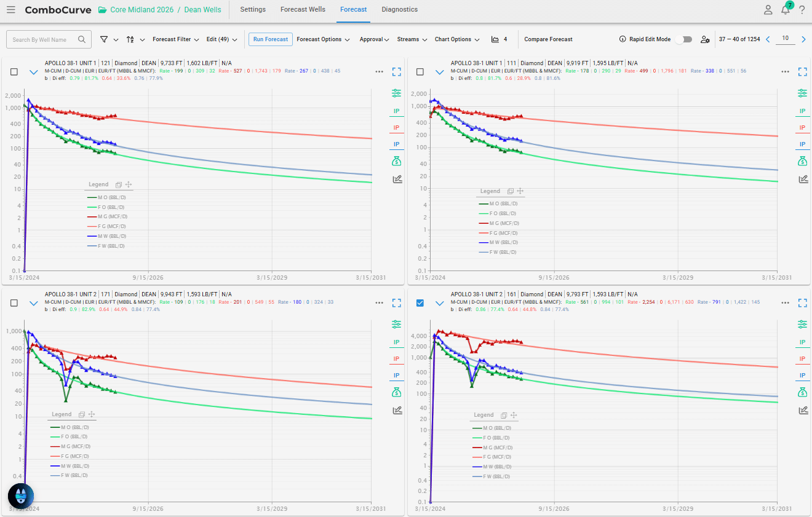Click Compare Forecast

[x=548, y=39]
